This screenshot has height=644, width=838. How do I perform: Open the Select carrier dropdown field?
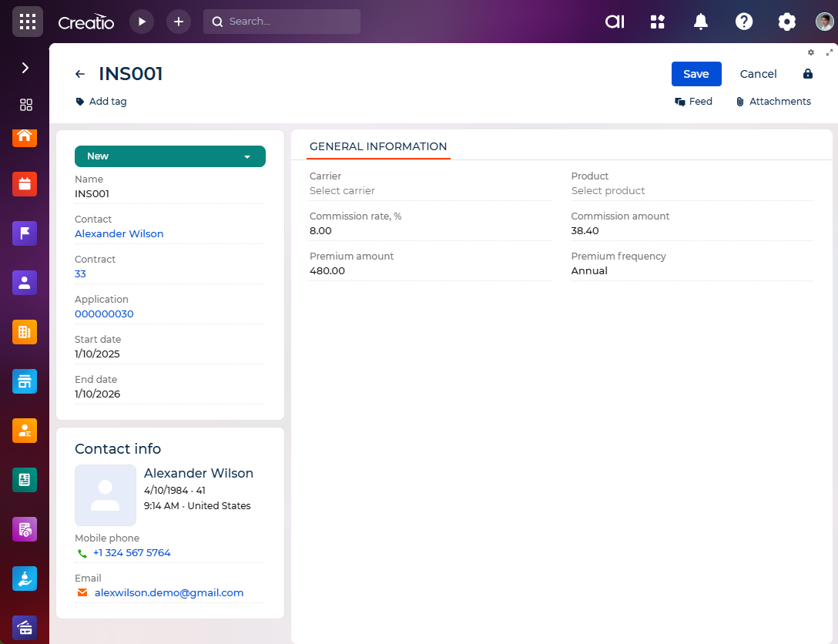pos(430,191)
